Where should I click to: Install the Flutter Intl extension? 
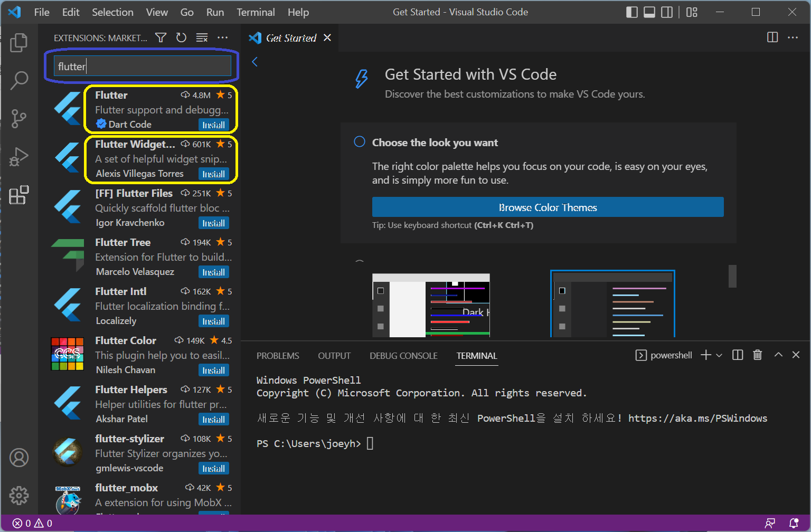[214, 321]
